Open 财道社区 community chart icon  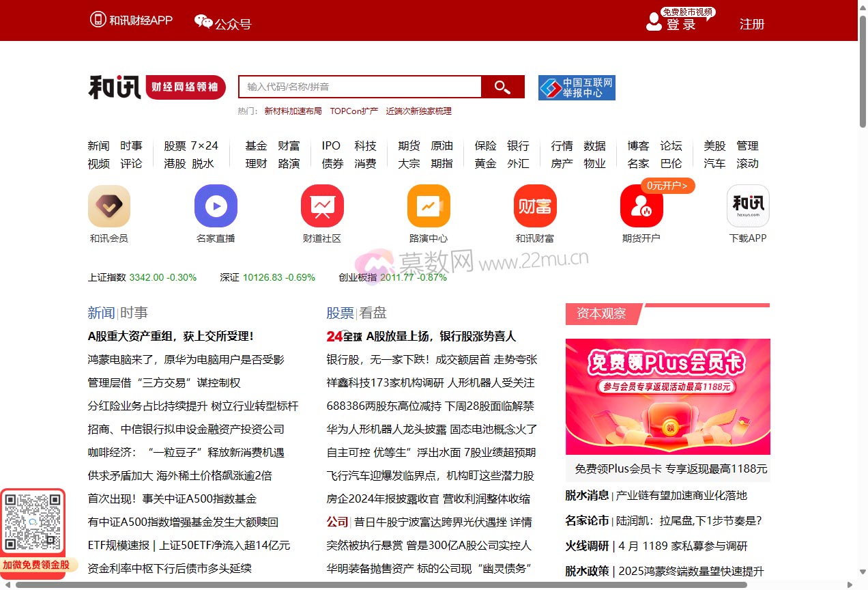[321, 206]
